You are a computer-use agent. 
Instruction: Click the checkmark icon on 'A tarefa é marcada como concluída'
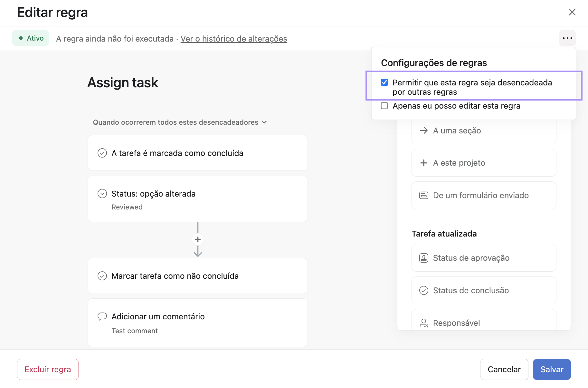tap(102, 153)
